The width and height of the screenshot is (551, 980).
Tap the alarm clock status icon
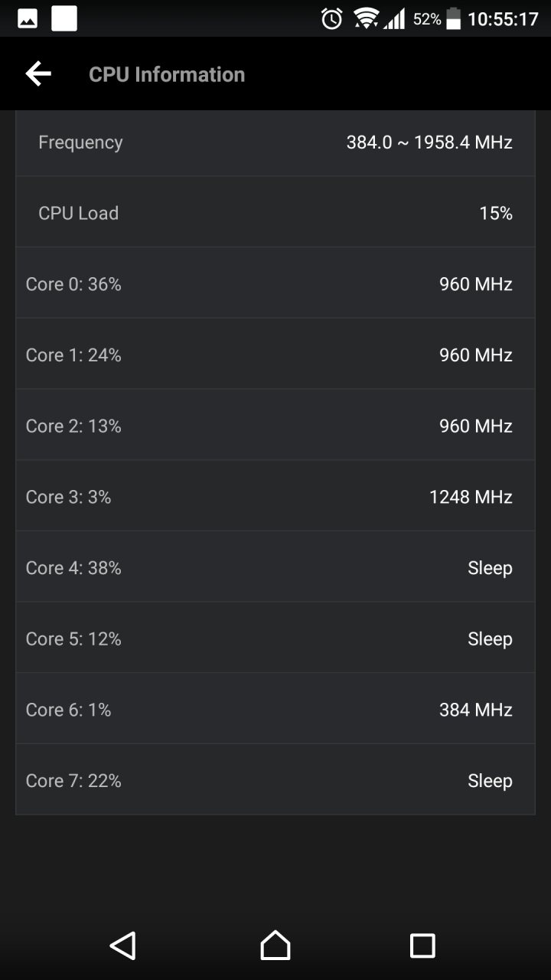point(332,18)
